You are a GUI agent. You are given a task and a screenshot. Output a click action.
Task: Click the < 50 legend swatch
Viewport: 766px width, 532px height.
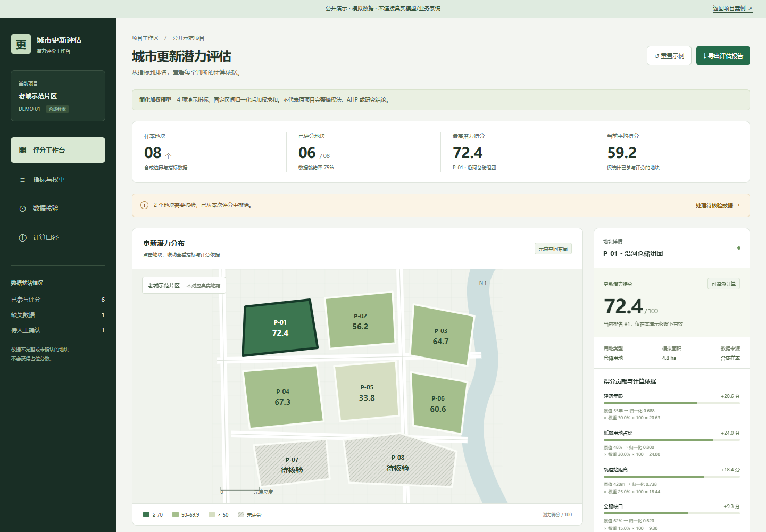click(x=212, y=514)
